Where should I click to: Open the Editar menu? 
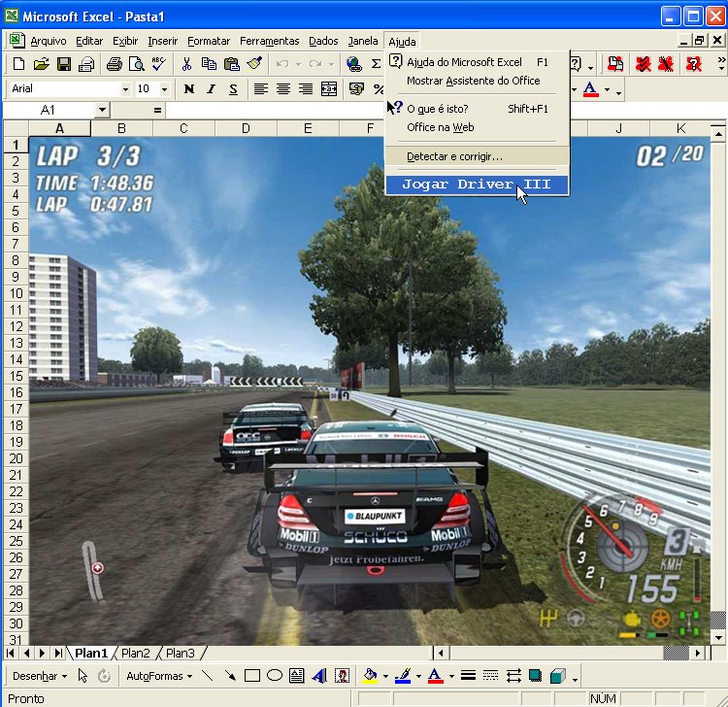coord(89,42)
